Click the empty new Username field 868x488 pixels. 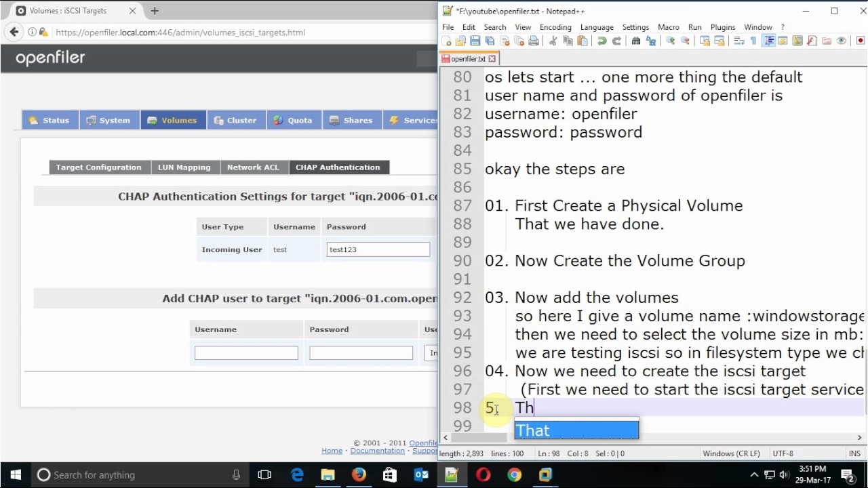tap(246, 352)
